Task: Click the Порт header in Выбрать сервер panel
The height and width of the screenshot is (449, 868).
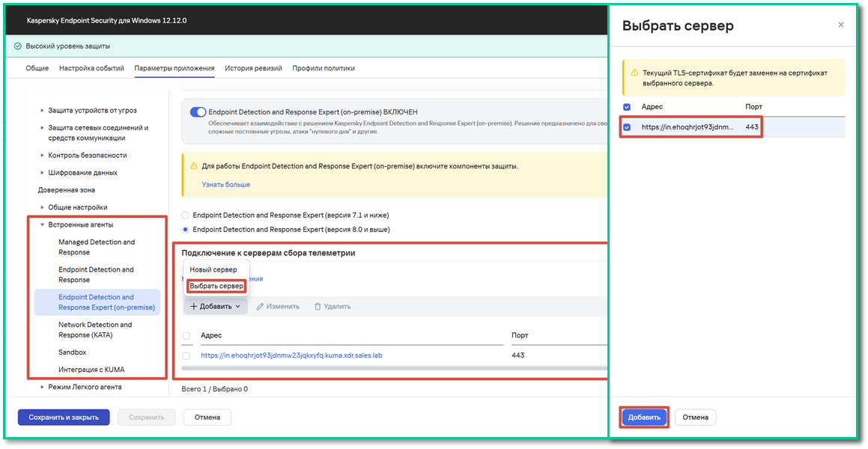Action: (x=753, y=107)
